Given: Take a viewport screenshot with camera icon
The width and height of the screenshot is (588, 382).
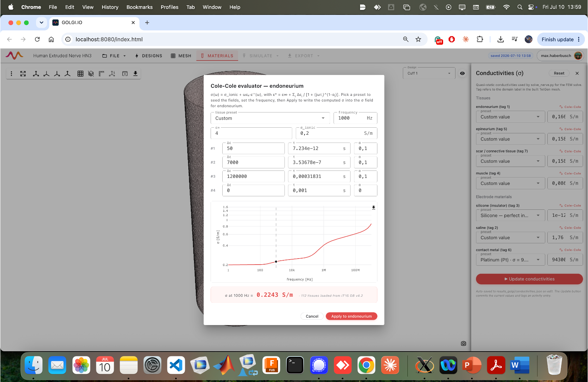Looking at the screenshot, I should (464, 343).
